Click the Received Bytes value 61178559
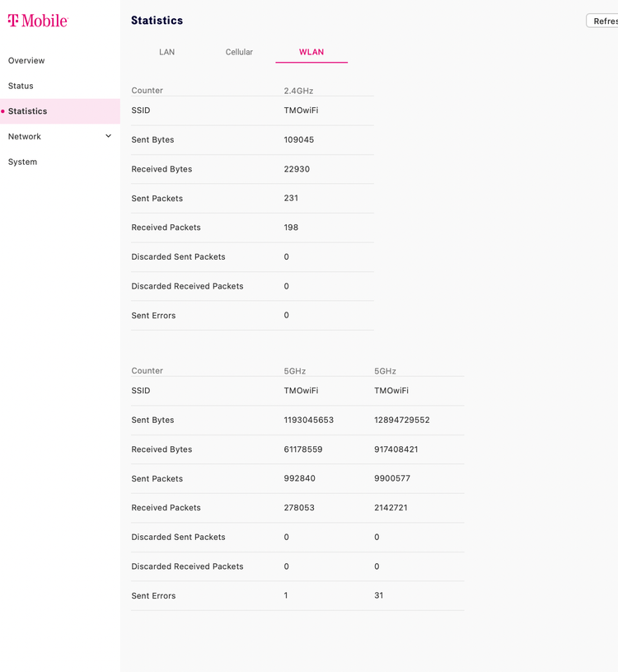 302,449
